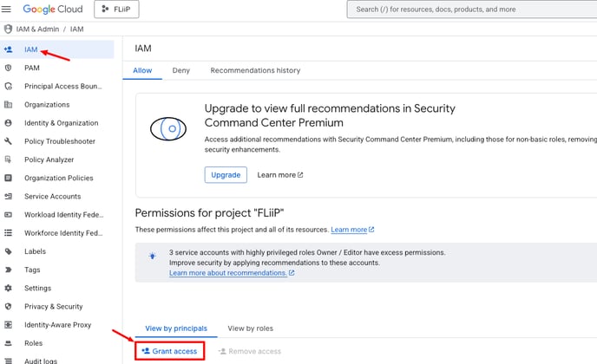Click Identity & Organization person icon
The image size is (597, 364).
(x=8, y=123)
